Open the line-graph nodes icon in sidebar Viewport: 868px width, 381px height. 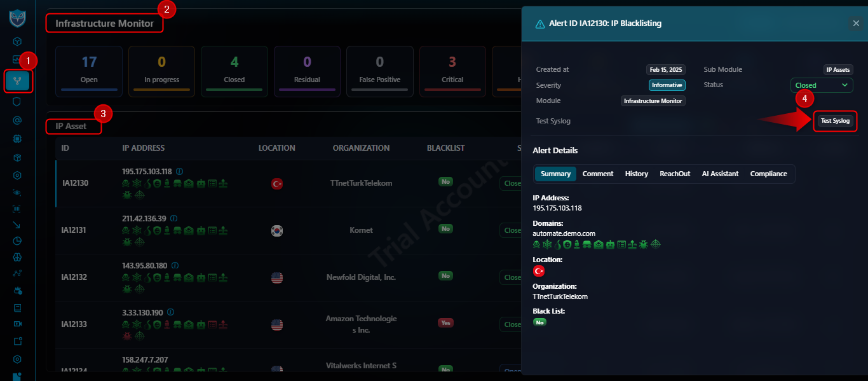coord(17,274)
